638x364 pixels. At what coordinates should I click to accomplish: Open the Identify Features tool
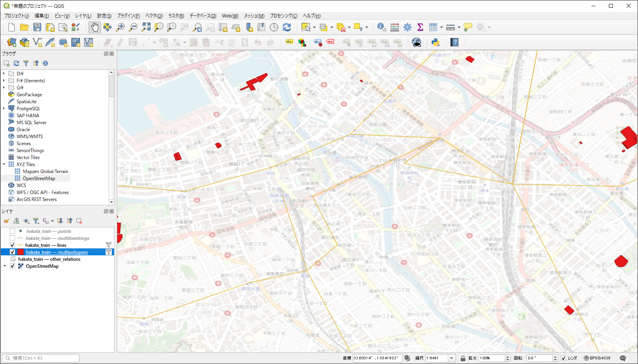pos(381,27)
